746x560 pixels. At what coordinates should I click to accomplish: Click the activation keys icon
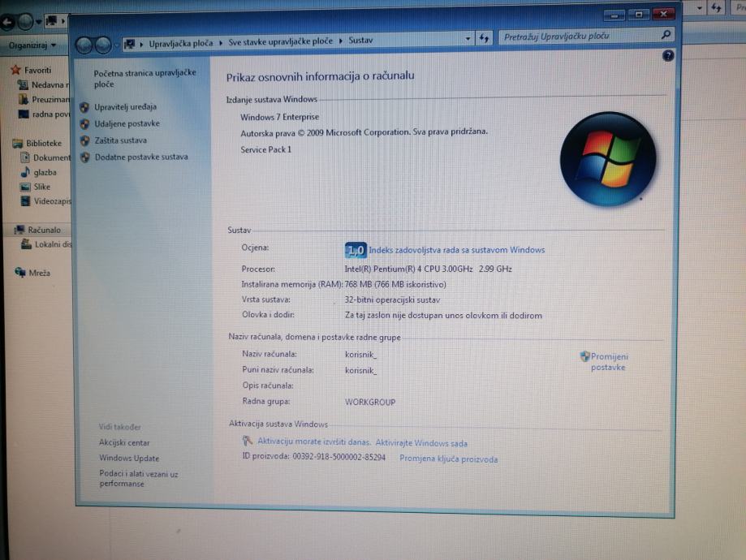[247, 441]
